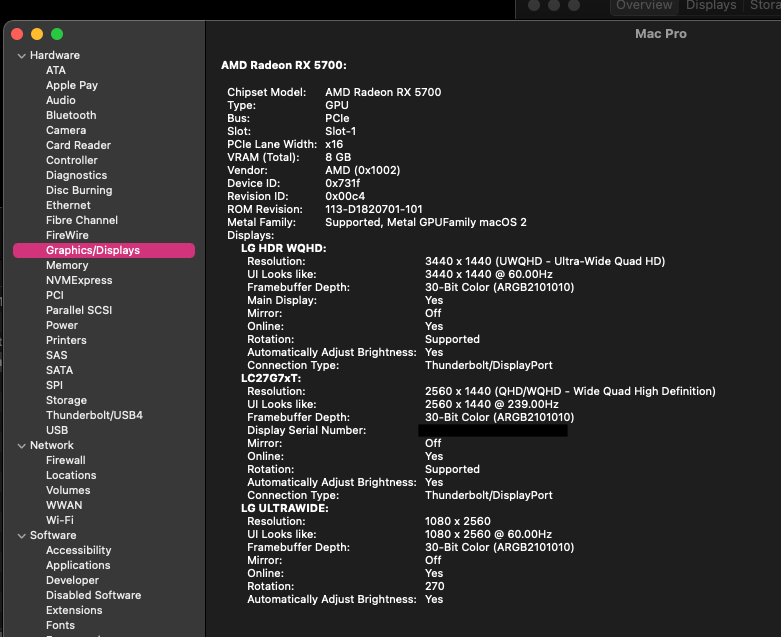The height and width of the screenshot is (637, 781).
Task: Select Ethernet in the sidebar
Action: (x=68, y=205)
